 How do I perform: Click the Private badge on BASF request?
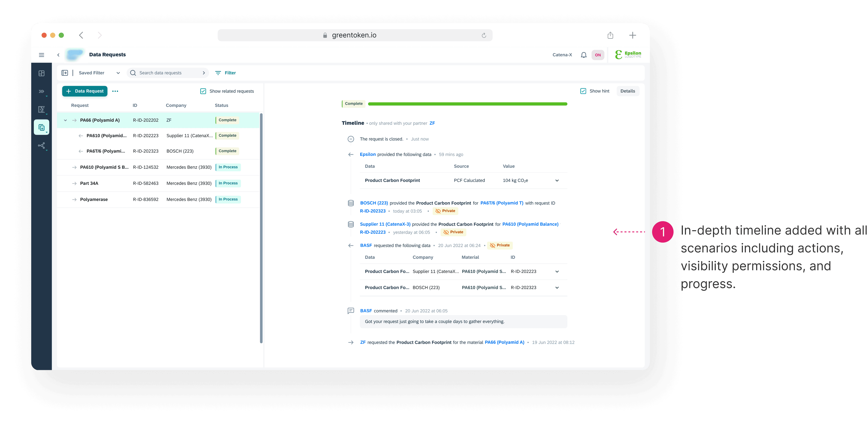coord(500,246)
